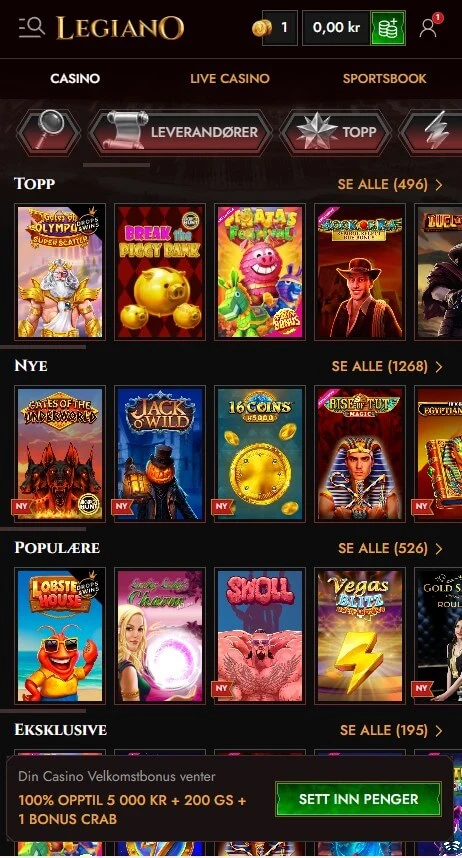Viewport: 462px width, 858px height.
Task: Open Break the Piggy Bank game
Action: [160, 272]
